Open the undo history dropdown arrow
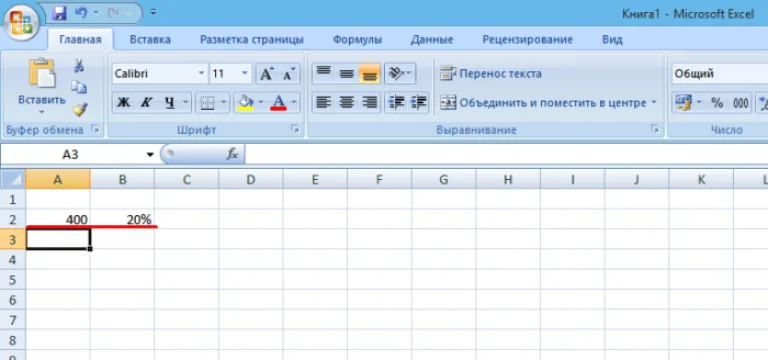This screenshot has height=360, width=768. click(x=96, y=13)
